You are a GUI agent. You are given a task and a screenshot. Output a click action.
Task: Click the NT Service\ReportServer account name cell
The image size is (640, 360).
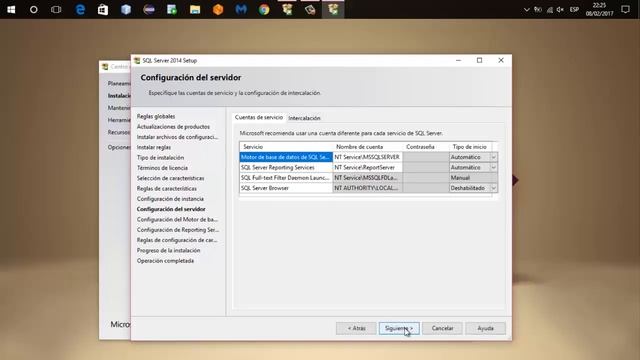coord(367,167)
